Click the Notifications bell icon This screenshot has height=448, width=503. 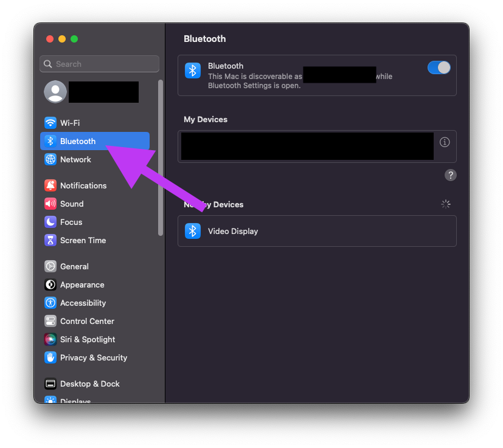point(50,185)
